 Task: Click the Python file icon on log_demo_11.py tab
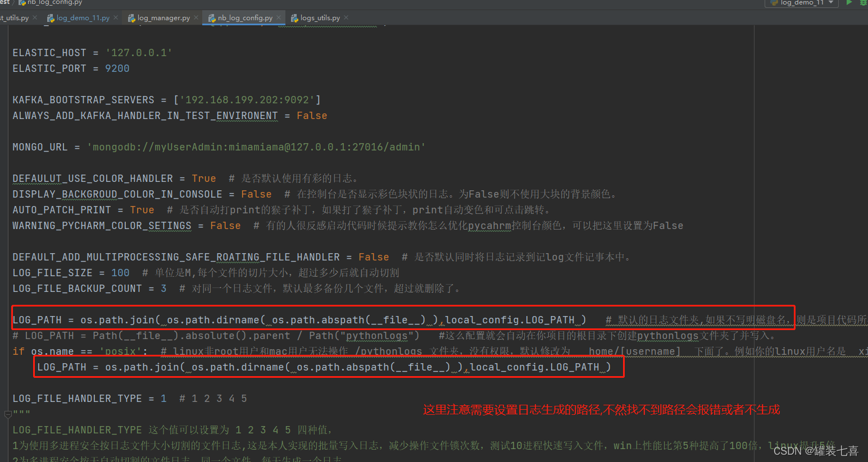click(x=51, y=18)
